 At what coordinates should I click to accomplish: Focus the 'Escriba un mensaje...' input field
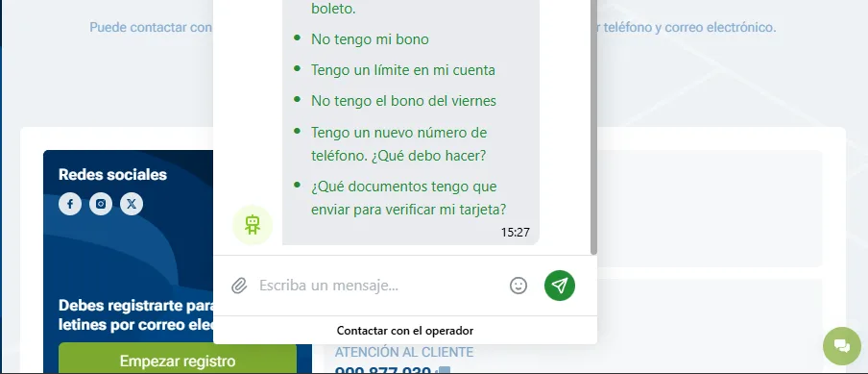(x=379, y=286)
